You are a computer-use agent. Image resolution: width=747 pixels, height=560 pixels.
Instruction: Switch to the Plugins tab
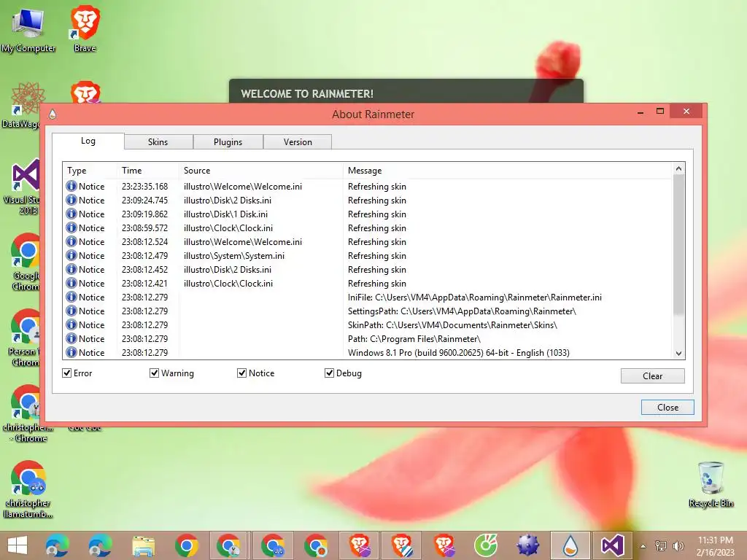click(x=228, y=142)
